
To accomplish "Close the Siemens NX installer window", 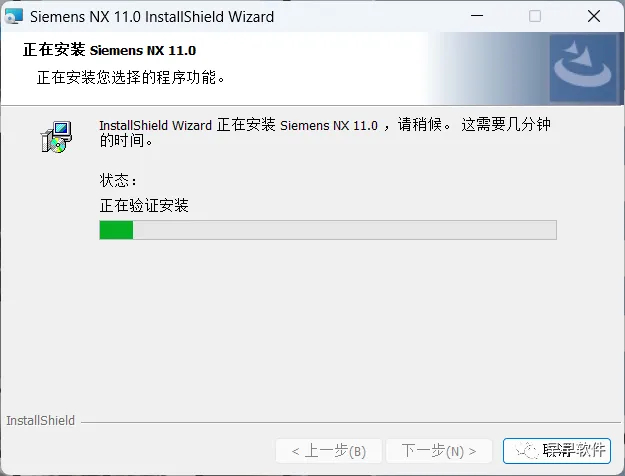I will pyautogui.click(x=594, y=16).
